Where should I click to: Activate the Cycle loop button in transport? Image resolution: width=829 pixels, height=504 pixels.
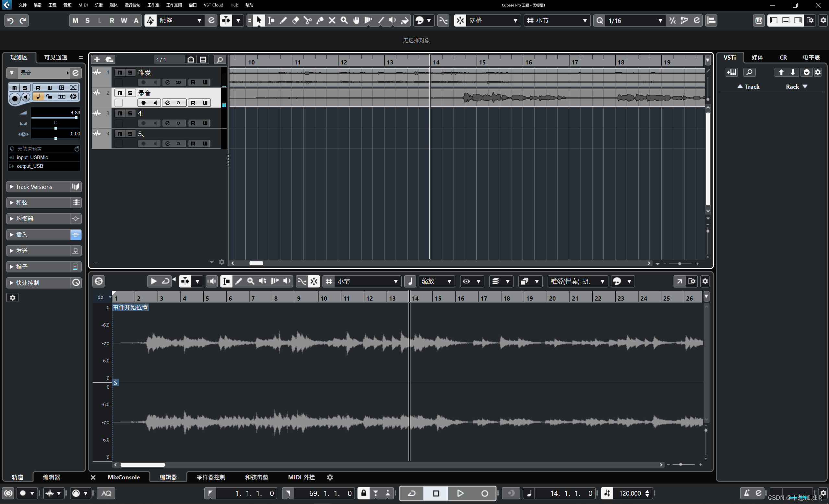(x=412, y=493)
